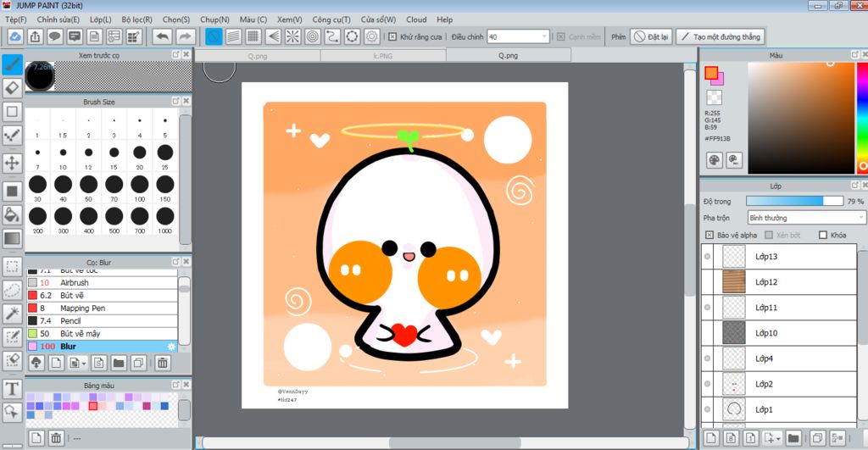Open brush folder icon in brush panel
This screenshot has width=868, height=450.
pyautogui.click(x=119, y=363)
